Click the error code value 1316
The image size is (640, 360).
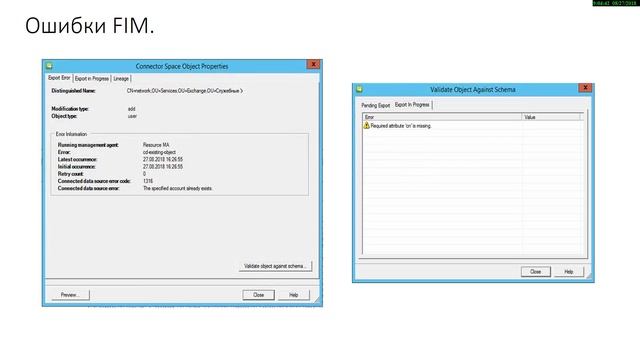[148, 181]
